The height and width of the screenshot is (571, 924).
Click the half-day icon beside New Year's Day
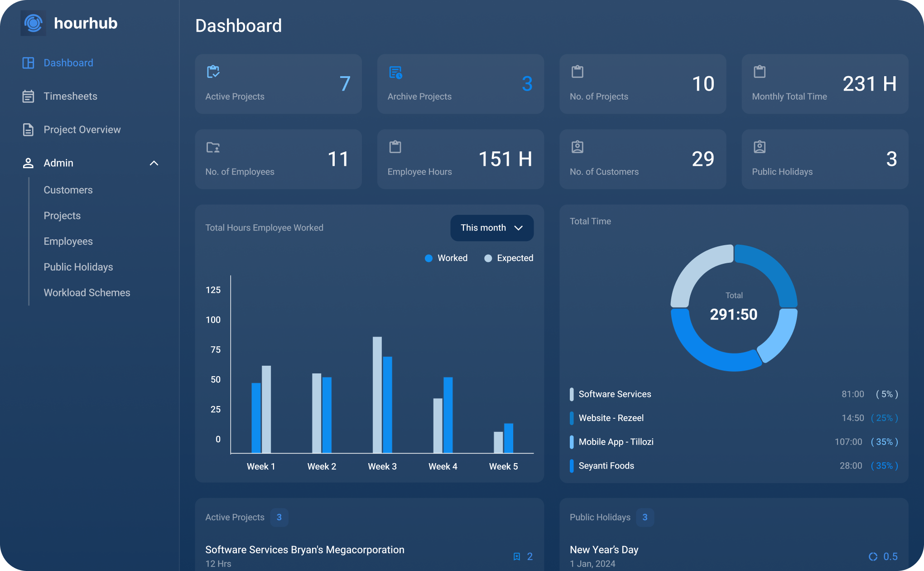pyautogui.click(x=873, y=556)
